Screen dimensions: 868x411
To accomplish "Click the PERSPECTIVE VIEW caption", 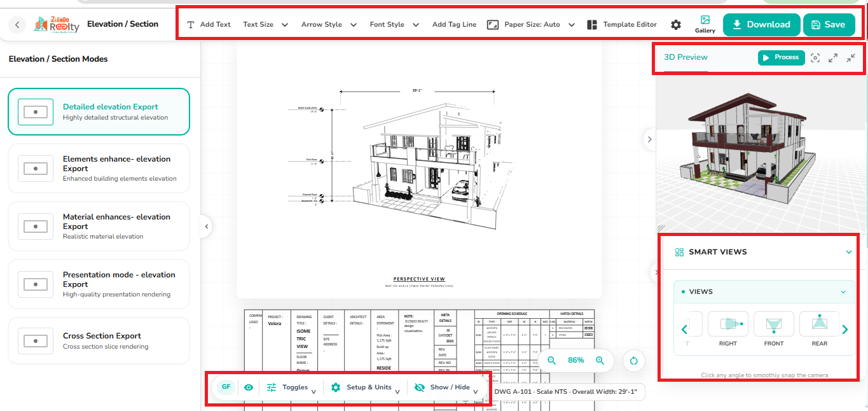I will click(419, 279).
